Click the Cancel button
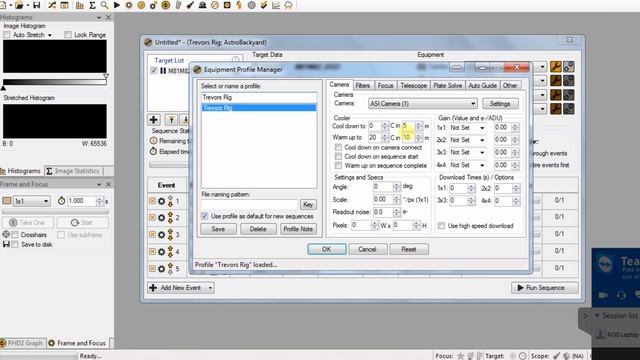Viewport: 640px width, 360px height. click(x=367, y=249)
